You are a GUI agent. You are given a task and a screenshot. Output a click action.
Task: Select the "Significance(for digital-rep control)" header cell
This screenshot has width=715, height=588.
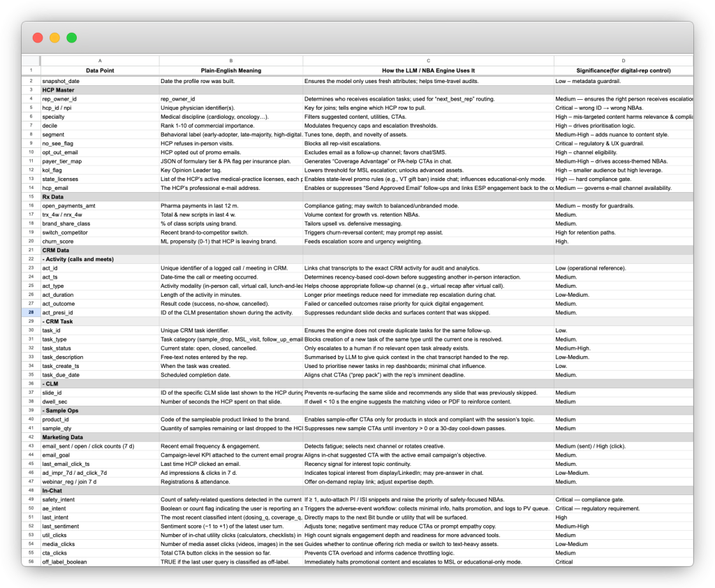(x=624, y=71)
